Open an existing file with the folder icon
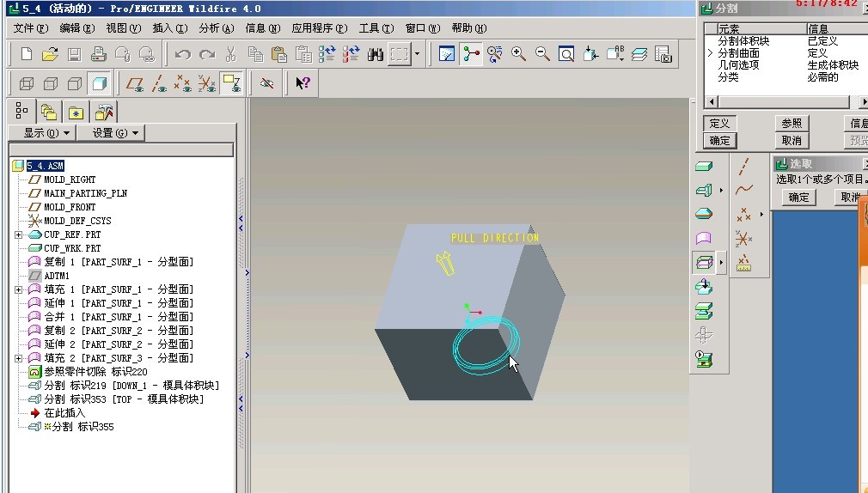Screen dimensions: 868x493 [50, 53]
